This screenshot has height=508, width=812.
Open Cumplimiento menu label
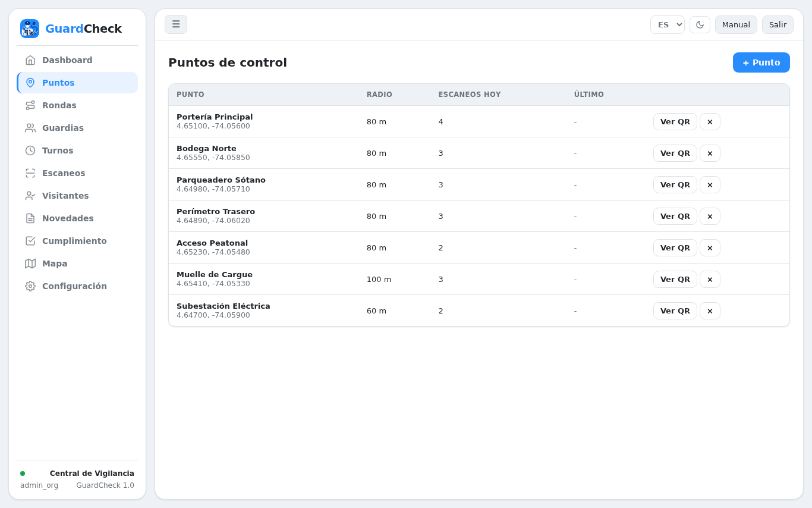[x=74, y=241]
